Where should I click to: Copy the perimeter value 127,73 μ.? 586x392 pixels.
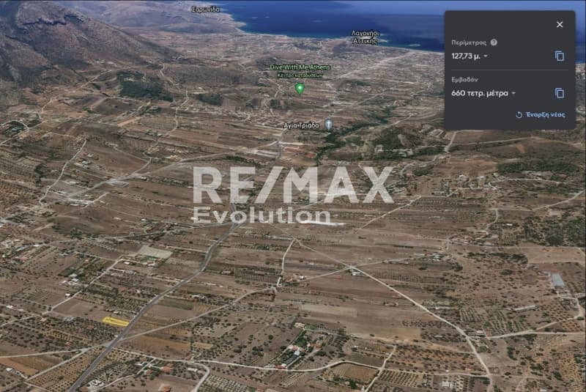(x=560, y=56)
